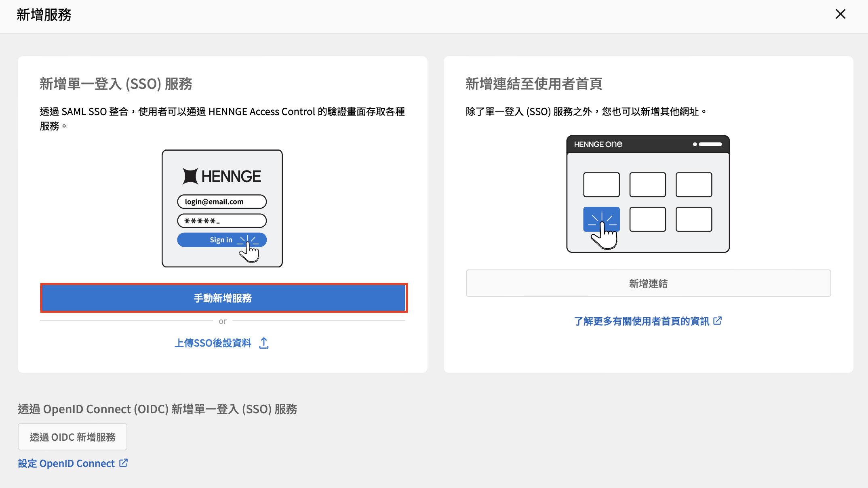The height and width of the screenshot is (488, 868).
Task: Click the HENNGE sign-in illustration
Action: pos(222,208)
